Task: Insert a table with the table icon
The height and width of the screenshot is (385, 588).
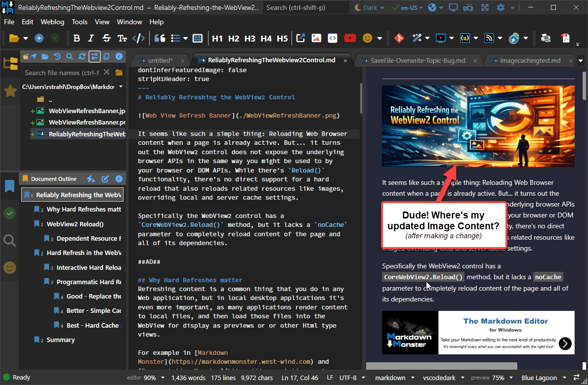Action: click(197, 38)
